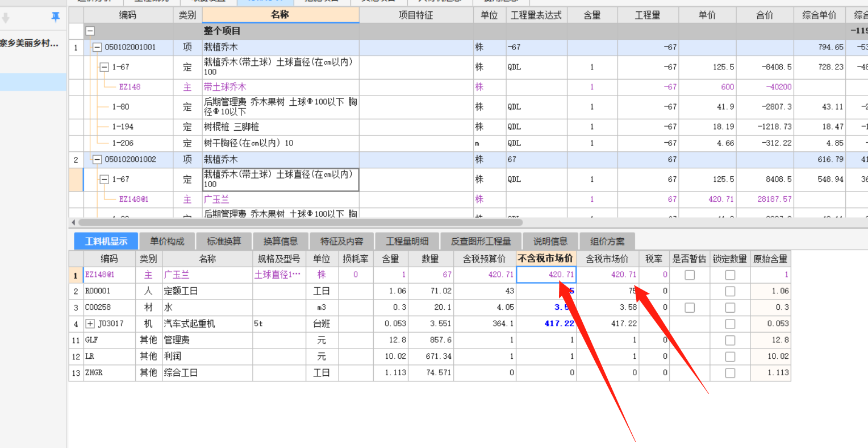The image size is (868, 448).
Task: Edit 不含税市场价 cell 420.71 for 广玉兰
Action: (546, 275)
